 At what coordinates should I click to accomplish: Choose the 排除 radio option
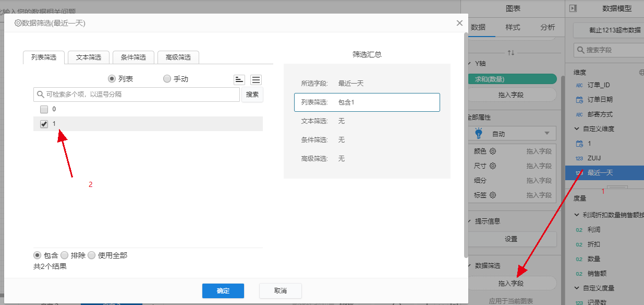(x=65, y=255)
